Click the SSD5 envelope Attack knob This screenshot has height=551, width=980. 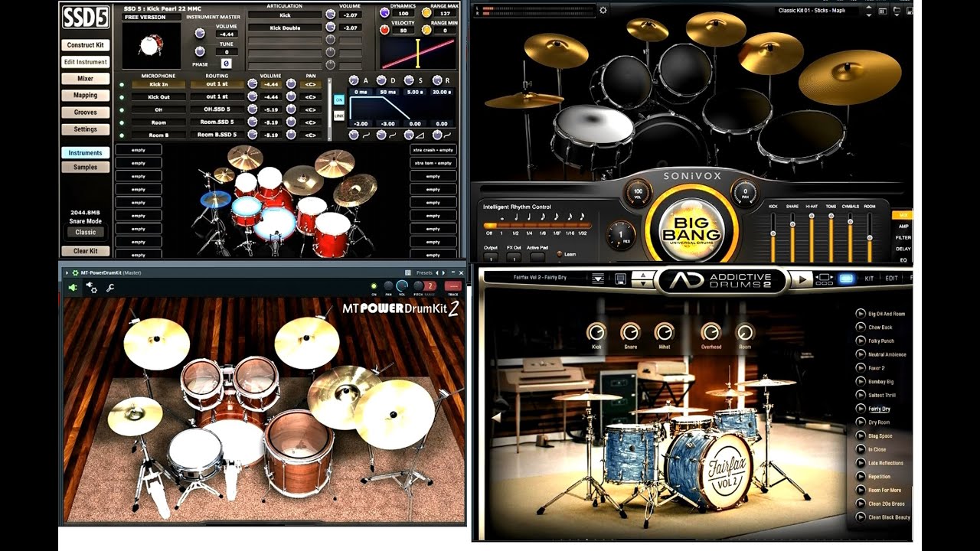tap(354, 80)
